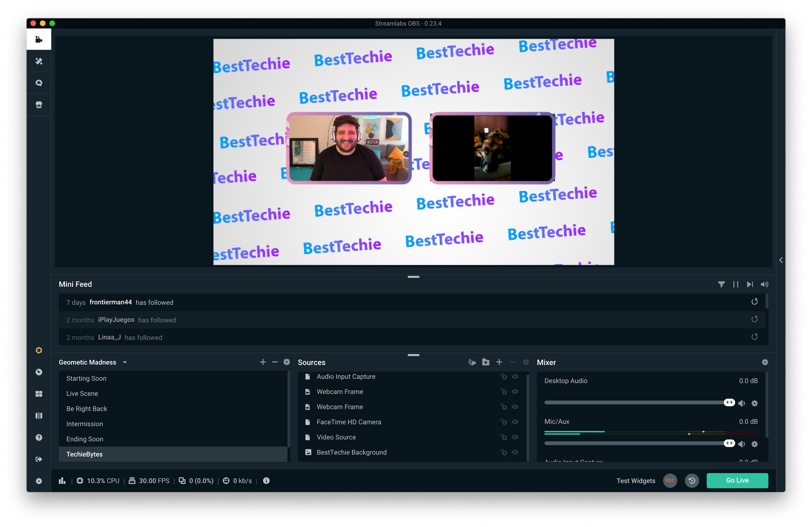Open the Geometic Madness scene collection dropdown
Image resolution: width=812 pixels, height=527 pixels.
click(x=125, y=363)
